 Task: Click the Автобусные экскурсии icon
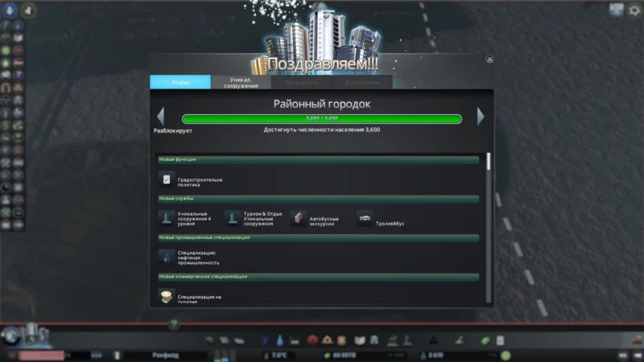[x=298, y=218]
